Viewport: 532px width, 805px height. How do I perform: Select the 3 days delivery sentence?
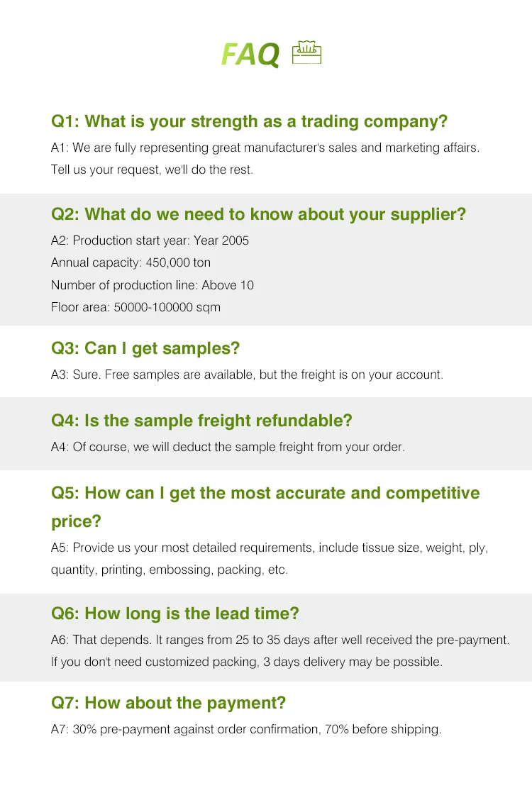tap(246, 662)
